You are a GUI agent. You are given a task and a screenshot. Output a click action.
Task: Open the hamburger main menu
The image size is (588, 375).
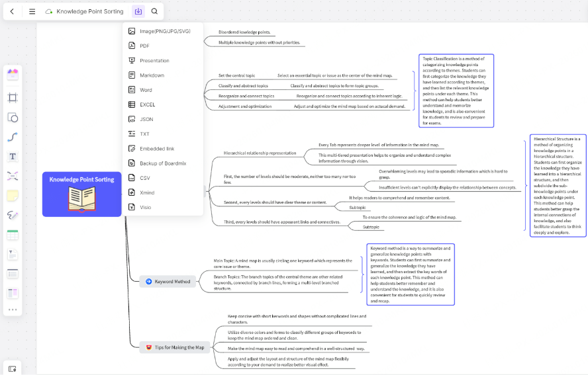point(32,11)
